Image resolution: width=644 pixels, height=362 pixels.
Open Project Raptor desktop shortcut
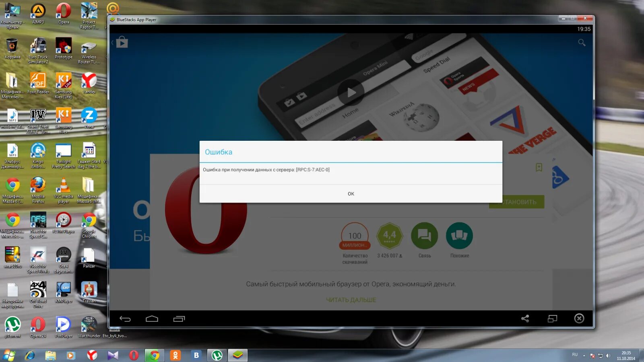89,16
